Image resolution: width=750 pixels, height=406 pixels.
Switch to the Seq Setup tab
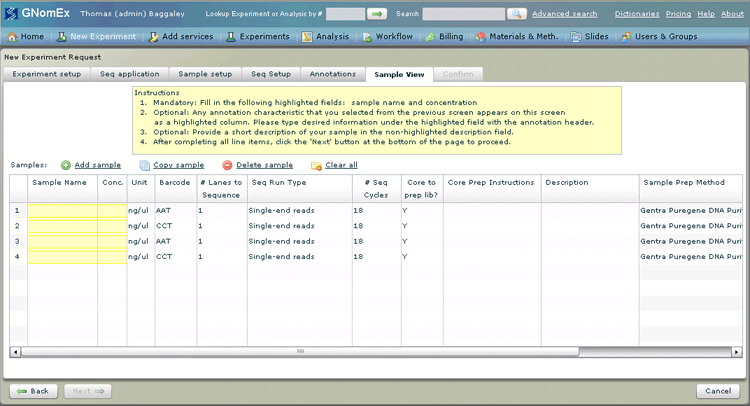[271, 74]
